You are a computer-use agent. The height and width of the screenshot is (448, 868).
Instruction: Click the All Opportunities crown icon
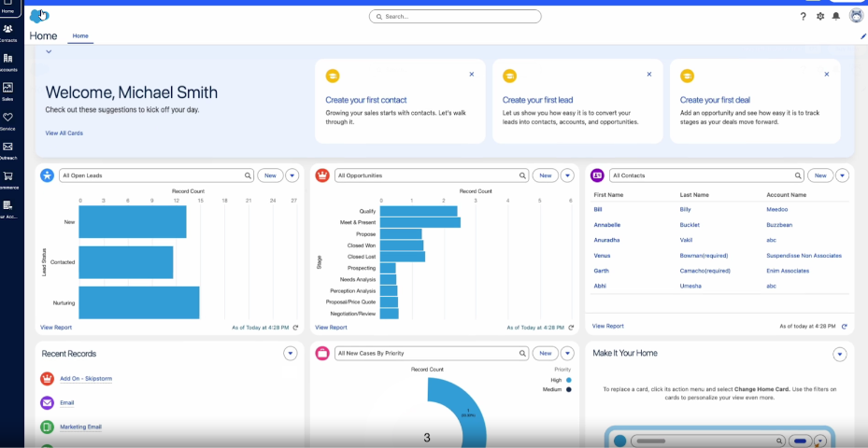coord(322,175)
